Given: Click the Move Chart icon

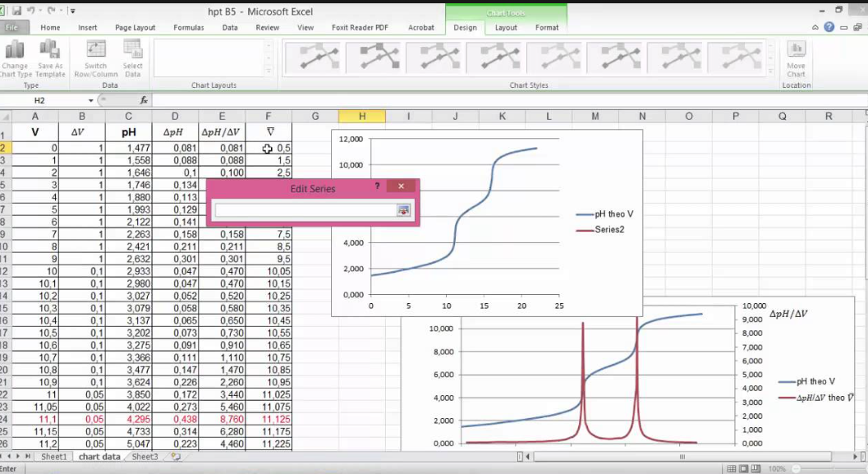Looking at the screenshot, I should [796, 51].
